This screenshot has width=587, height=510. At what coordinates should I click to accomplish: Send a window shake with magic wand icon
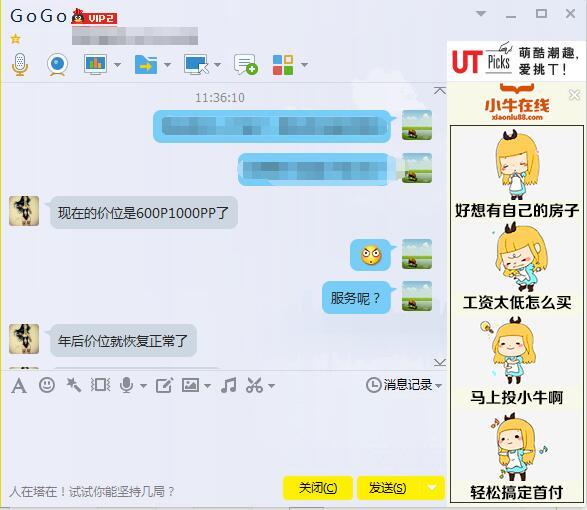pyautogui.click(x=73, y=385)
